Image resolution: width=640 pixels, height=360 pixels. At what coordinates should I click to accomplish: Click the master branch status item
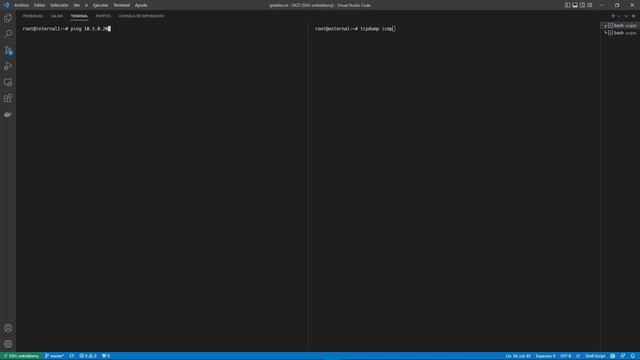pyautogui.click(x=54, y=356)
